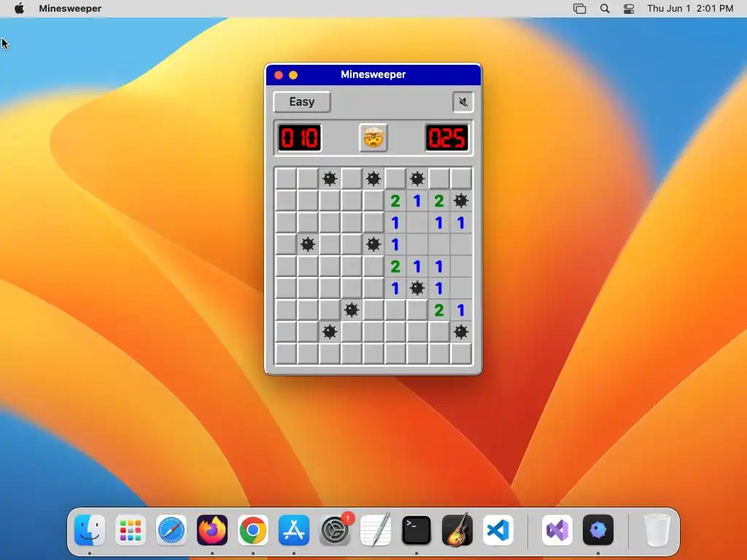Open Terminal from the Dock
Viewport: 747px width, 560px height.
[417, 530]
